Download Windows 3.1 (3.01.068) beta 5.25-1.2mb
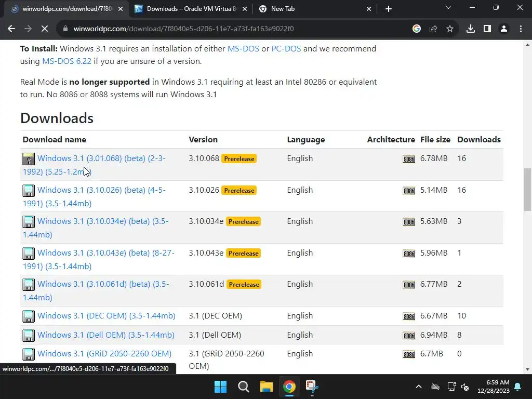The height and width of the screenshot is (399, 532). pyautogui.click(x=95, y=165)
